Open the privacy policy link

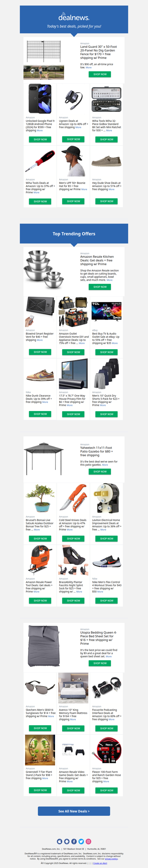pos(111,859)
